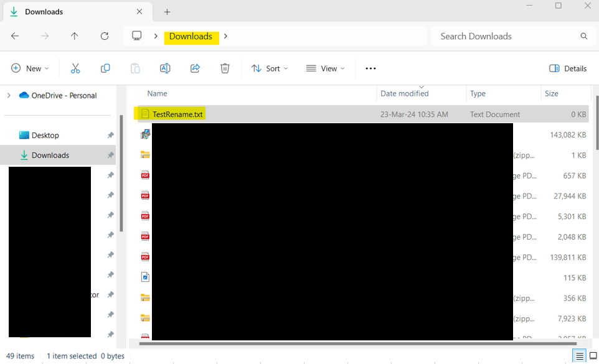The height and width of the screenshot is (364, 599).
Task: Switch to details list view icon in status bar
Action: [580, 356]
